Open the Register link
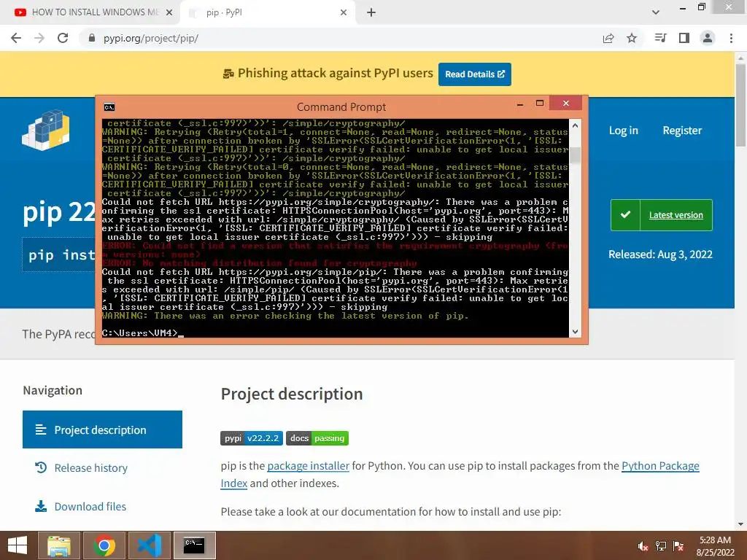The width and height of the screenshot is (747, 560). (x=682, y=131)
